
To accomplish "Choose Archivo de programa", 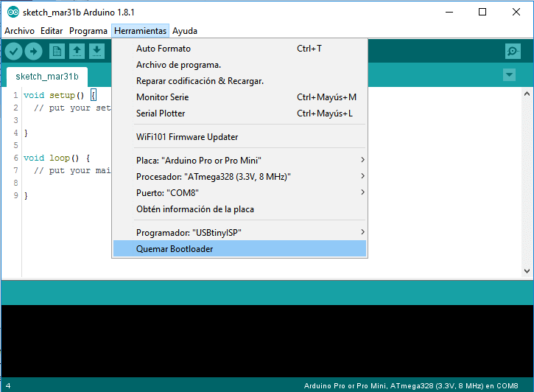I will coord(239,65).
